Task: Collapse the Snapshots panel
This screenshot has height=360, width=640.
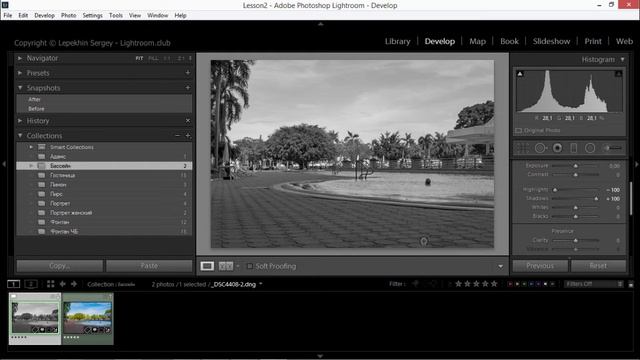Action: pyautogui.click(x=20, y=88)
